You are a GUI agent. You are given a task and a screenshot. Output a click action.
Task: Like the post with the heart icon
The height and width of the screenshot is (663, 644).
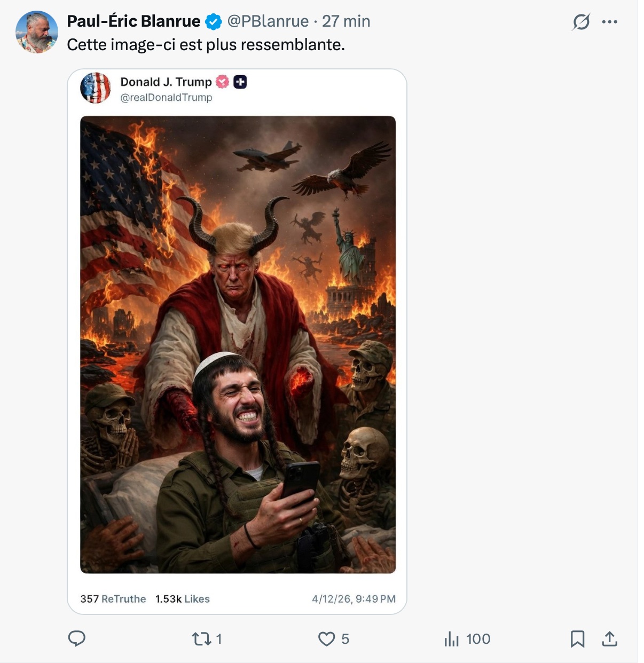coord(326,638)
